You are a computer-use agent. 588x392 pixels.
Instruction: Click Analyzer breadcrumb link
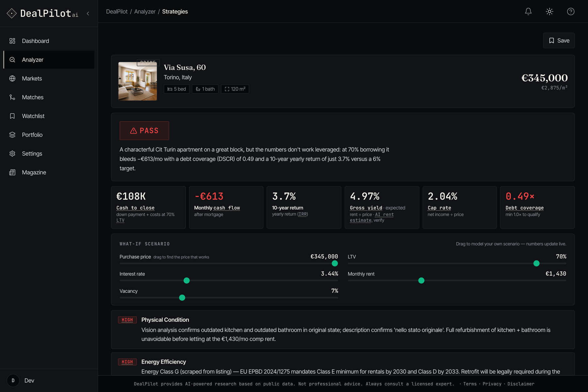[x=145, y=11]
